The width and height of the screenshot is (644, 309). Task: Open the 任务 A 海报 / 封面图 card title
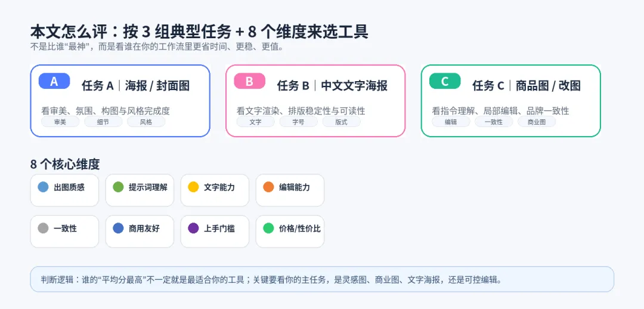coord(135,86)
